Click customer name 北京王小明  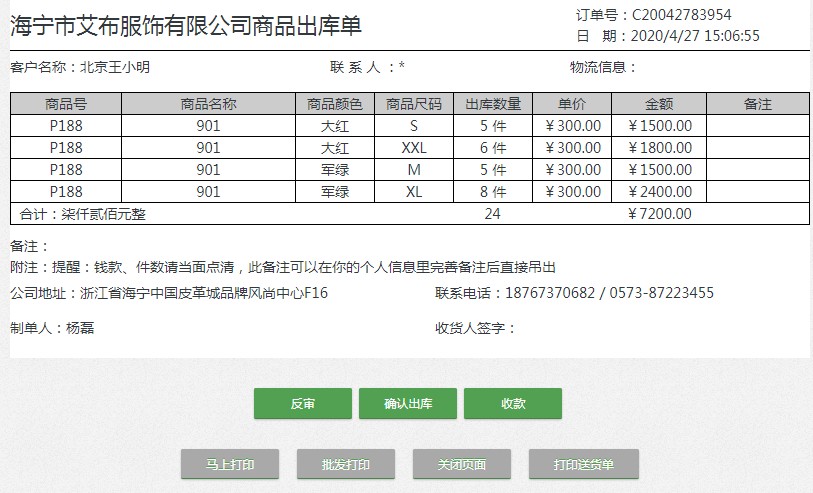click(x=115, y=67)
